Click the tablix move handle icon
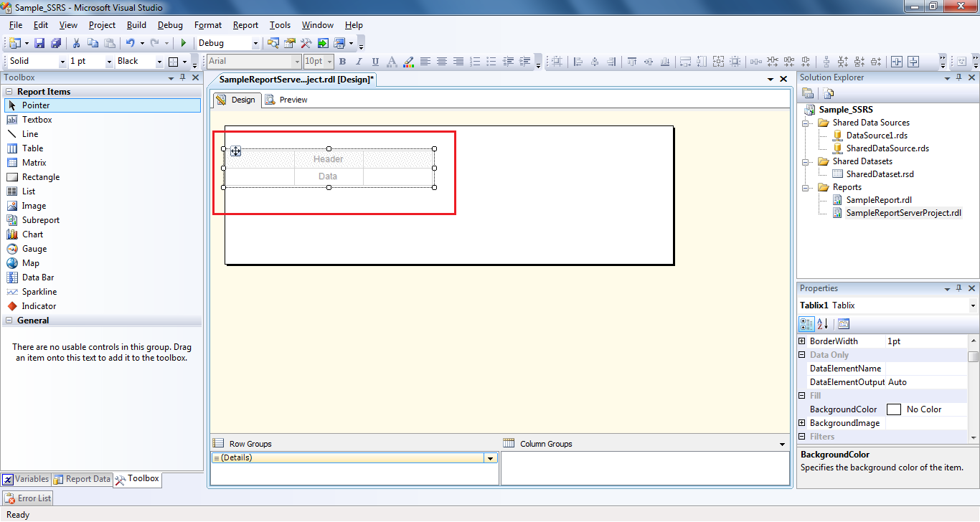Image resolution: width=980 pixels, height=522 pixels. (235, 151)
